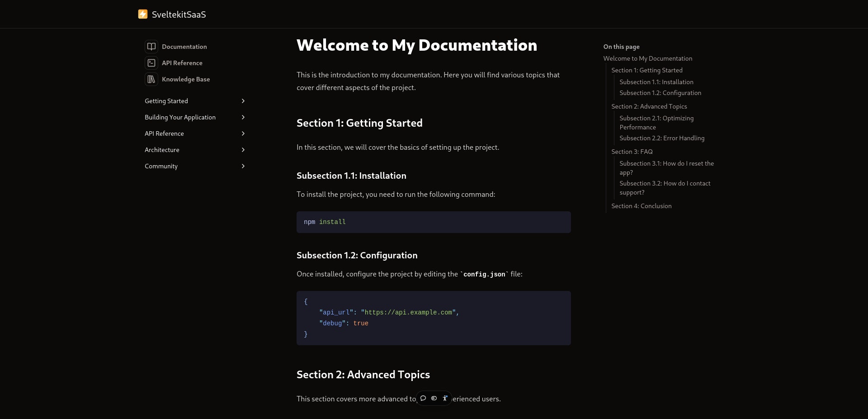Select the Architecture sidebar label
The width and height of the screenshot is (868, 419).
tap(162, 150)
